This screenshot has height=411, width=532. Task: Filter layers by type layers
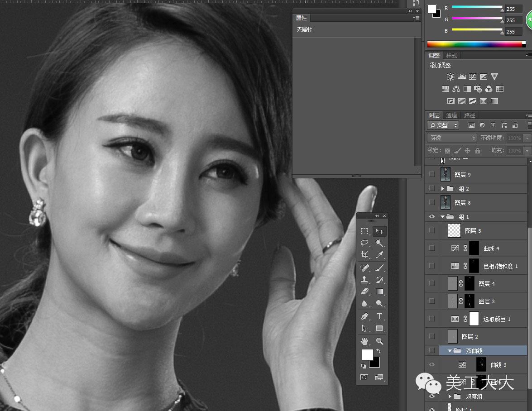click(493, 125)
